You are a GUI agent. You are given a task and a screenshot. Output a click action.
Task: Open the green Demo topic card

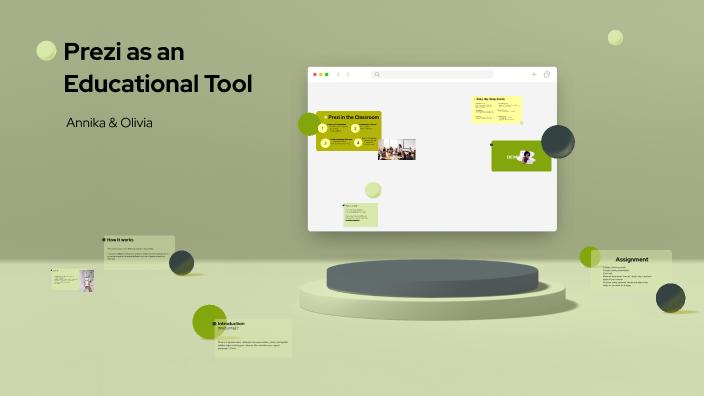[x=521, y=156]
